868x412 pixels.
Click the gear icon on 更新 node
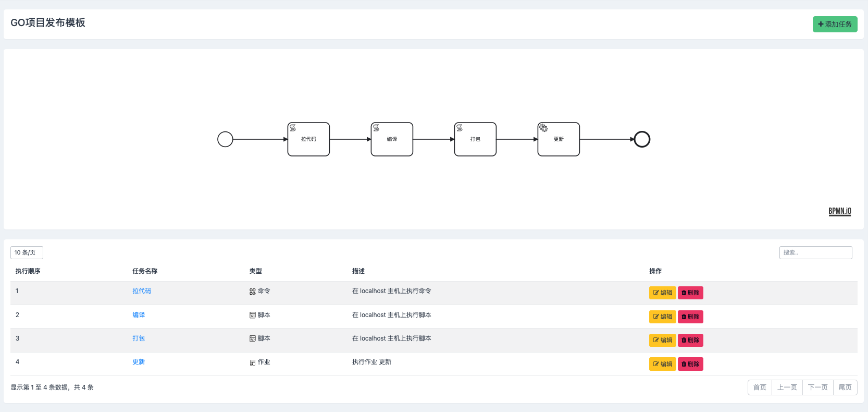[x=543, y=128]
